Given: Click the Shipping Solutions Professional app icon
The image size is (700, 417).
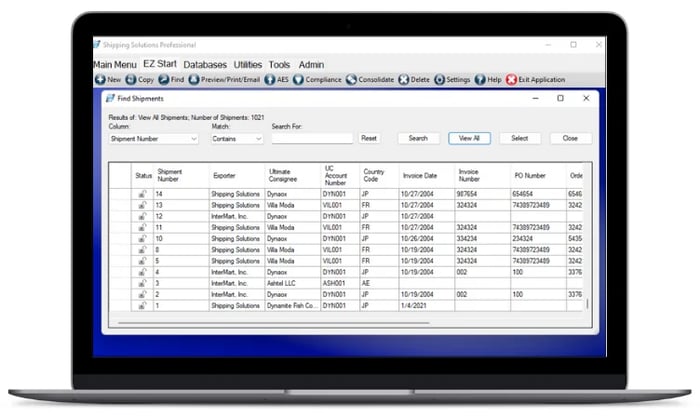Looking at the screenshot, I should click(97, 44).
